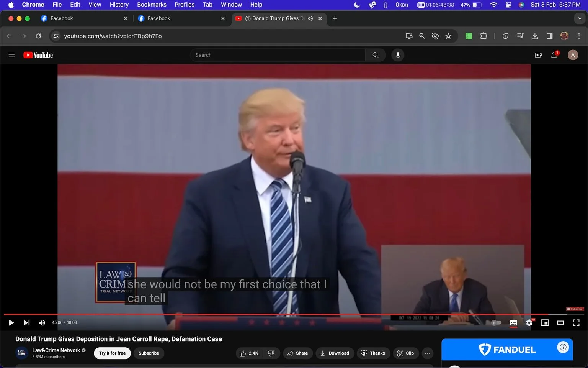Open the Create video icon
Screen dimensions: 588x368
[538, 55]
